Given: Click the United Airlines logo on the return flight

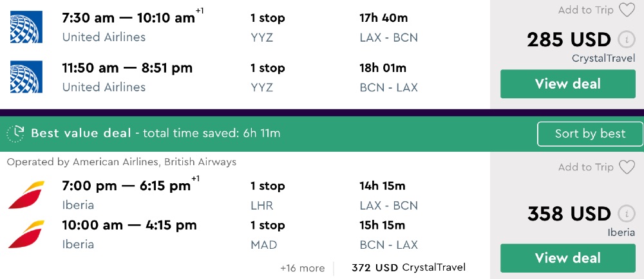Looking at the screenshot, I should (26, 77).
